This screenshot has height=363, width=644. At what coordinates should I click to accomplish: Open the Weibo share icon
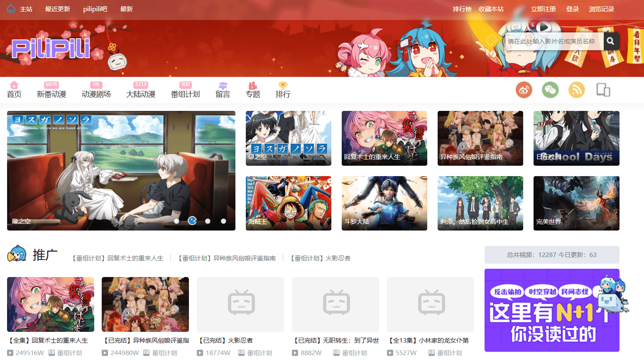524,90
